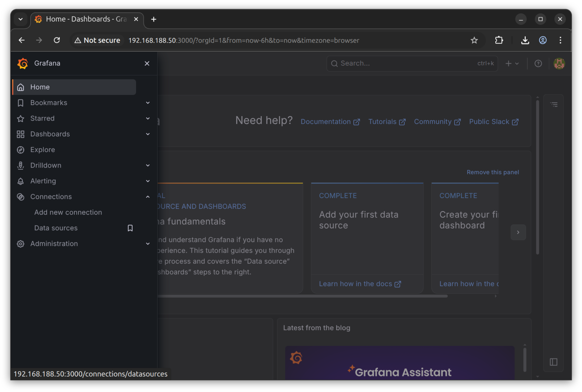Image resolution: width=582 pixels, height=392 pixels.
Task: Open the browser profile icon
Action: point(543,40)
